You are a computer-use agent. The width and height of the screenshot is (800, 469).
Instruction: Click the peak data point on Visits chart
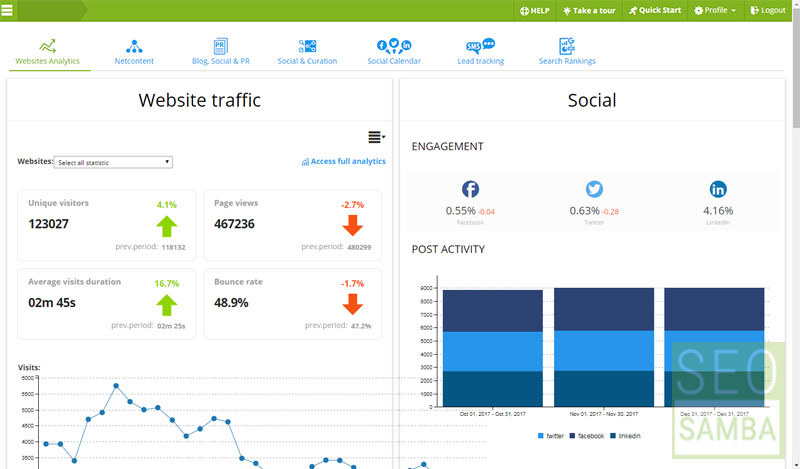(116, 386)
